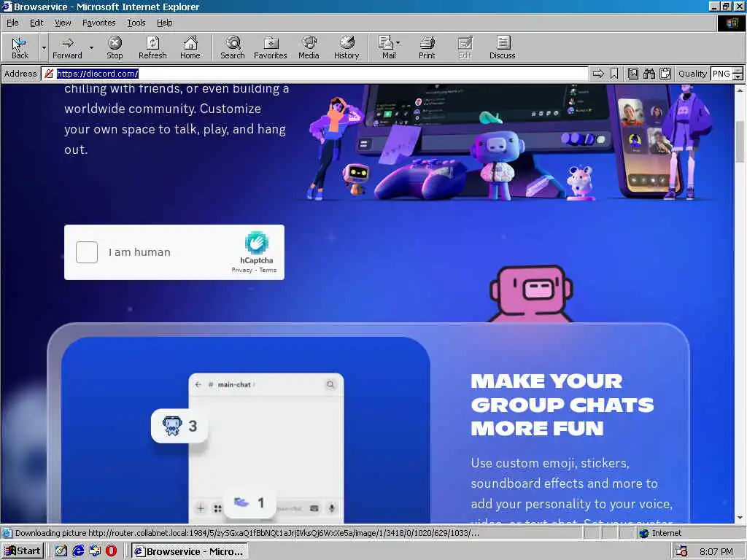The height and width of the screenshot is (560, 747).
Task: Open the Mail dropdown arrow
Action: click(398, 43)
